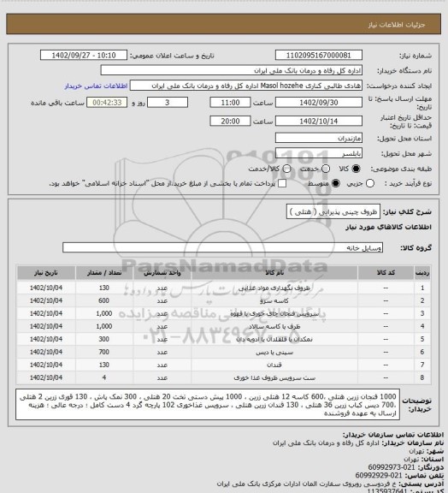Click the announcement date field 1402/09/27 - 10:10
Screen dimensions: 448x493
[x=84, y=55]
